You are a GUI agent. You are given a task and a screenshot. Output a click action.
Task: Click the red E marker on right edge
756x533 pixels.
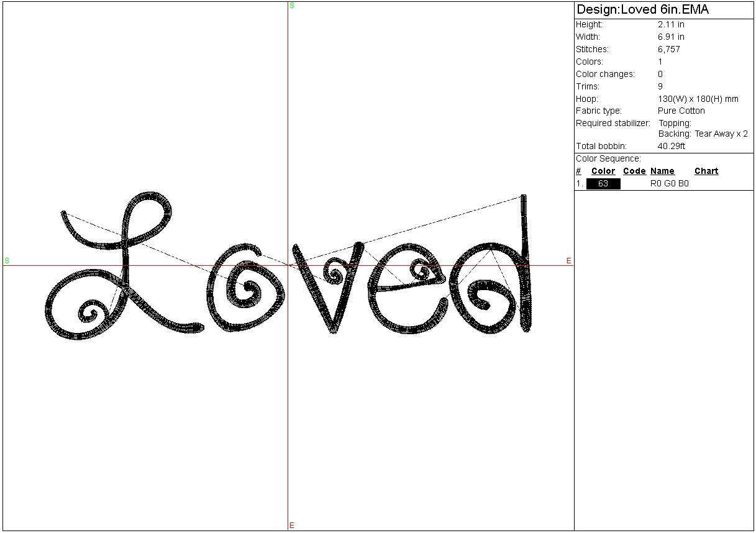click(x=568, y=261)
